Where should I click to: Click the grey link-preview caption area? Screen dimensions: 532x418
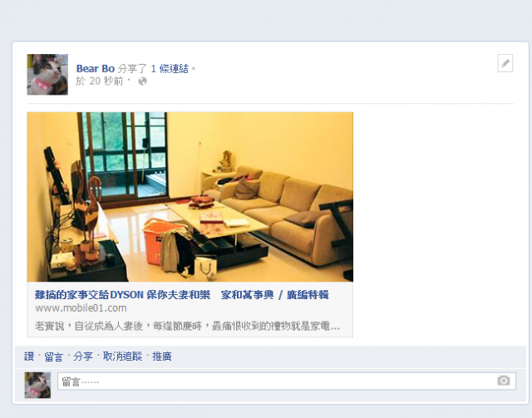(190, 309)
